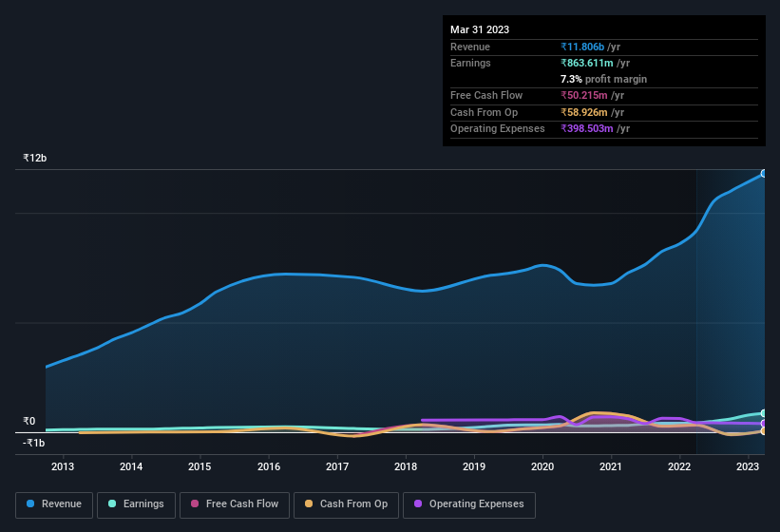Click the -₹1b y-axis label
The width and height of the screenshot is (780, 532).
coord(34,443)
